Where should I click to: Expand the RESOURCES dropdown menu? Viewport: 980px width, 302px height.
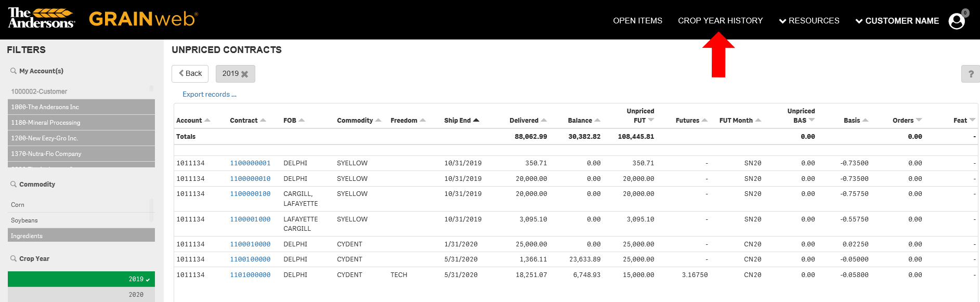809,21
